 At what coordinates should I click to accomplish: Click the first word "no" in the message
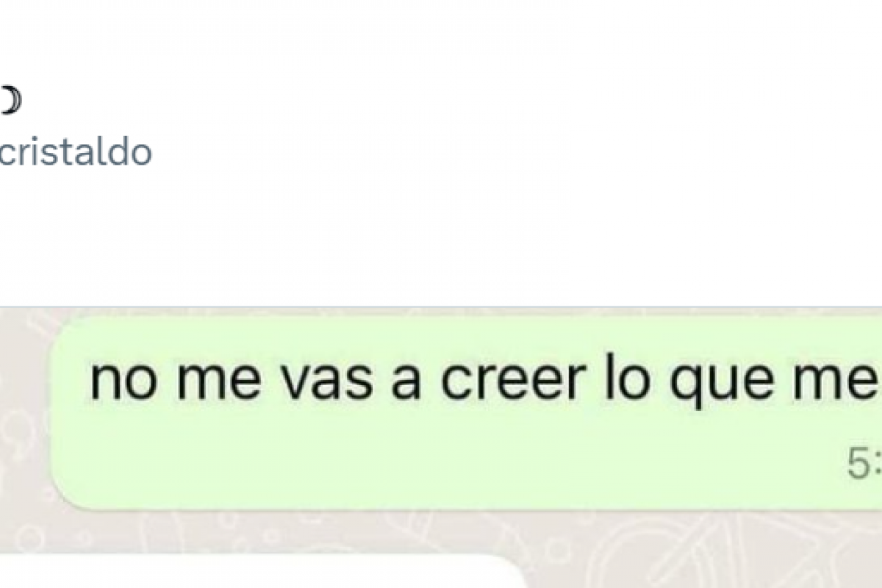(x=112, y=381)
